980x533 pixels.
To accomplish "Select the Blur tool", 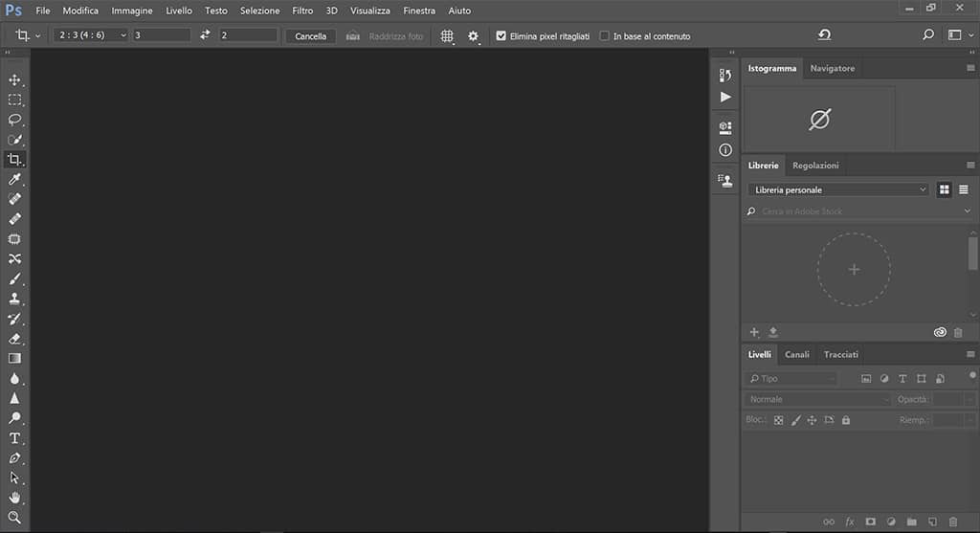I will 14,379.
